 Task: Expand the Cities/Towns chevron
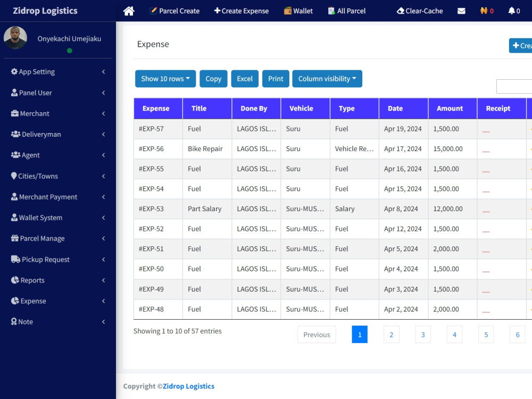coord(104,176)
